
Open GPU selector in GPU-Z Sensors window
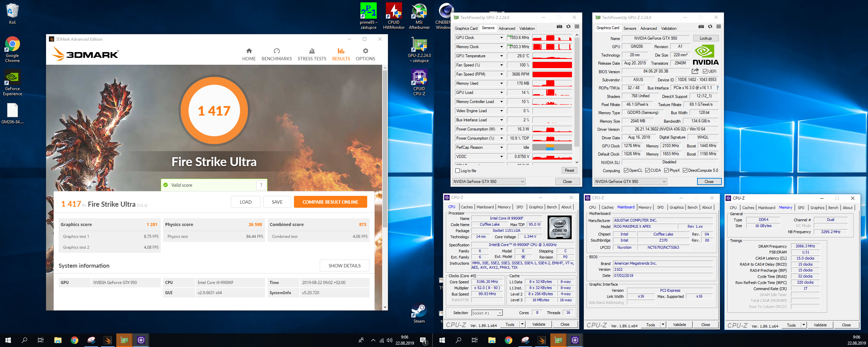pyautogui.click(x=489, y=182)
